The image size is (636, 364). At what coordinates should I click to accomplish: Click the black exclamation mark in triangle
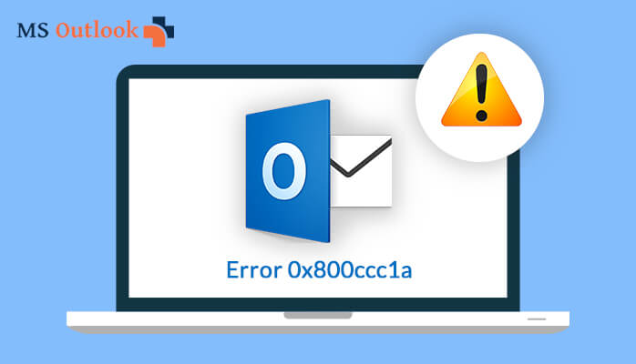(481, 93)
